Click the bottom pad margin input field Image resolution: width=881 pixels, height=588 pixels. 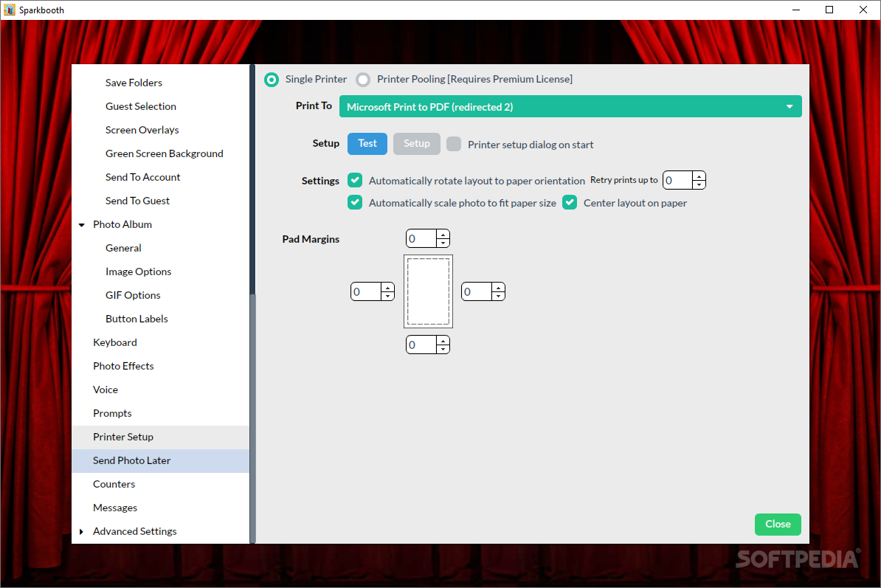[x=421, y=345]
